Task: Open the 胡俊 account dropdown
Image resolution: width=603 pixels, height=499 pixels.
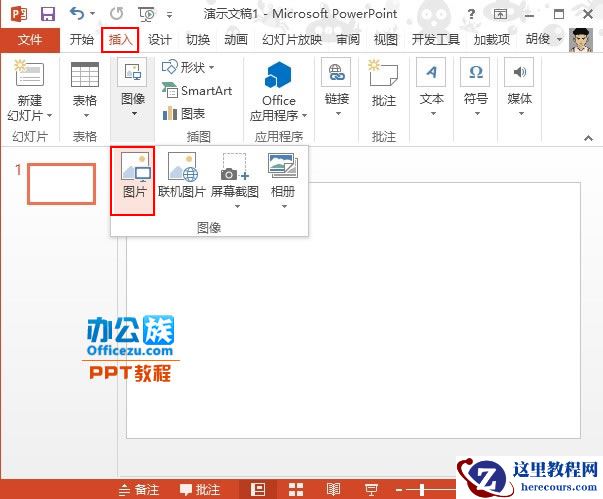Action: click(544, 39)
